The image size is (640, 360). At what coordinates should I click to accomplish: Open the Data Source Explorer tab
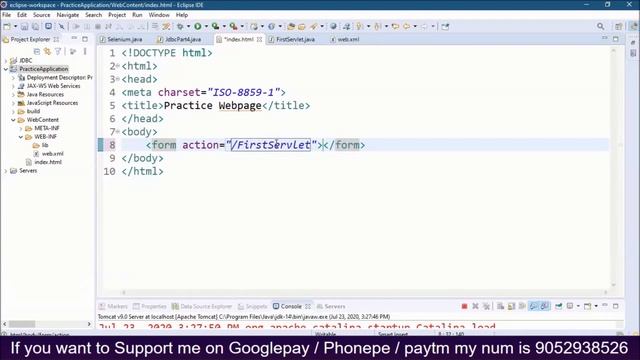pos(202,306)
